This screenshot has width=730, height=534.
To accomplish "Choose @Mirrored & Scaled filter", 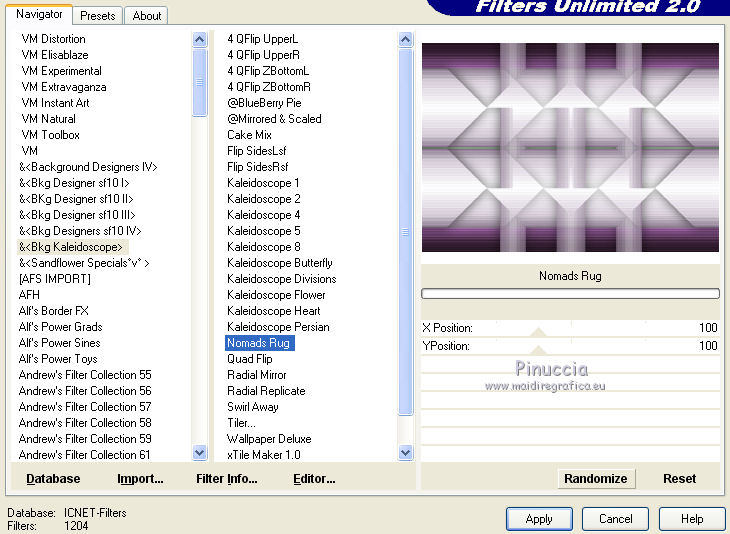I will click(274, 119).
